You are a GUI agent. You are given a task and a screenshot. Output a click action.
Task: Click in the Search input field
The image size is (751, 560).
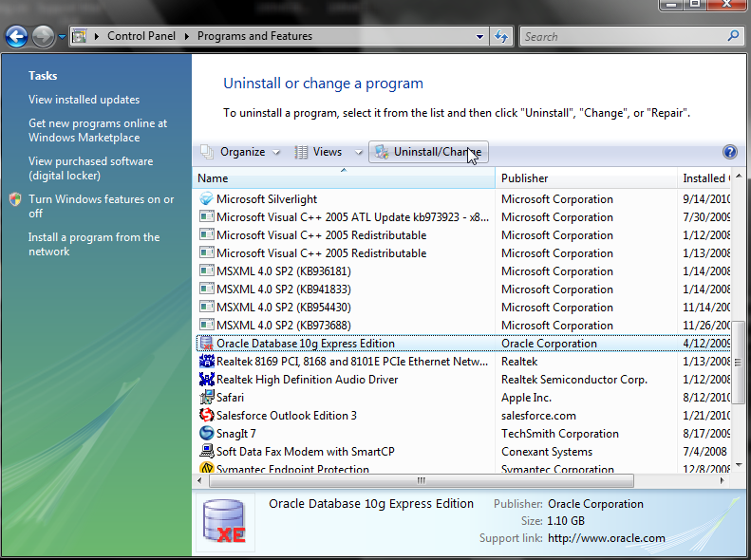622,37
